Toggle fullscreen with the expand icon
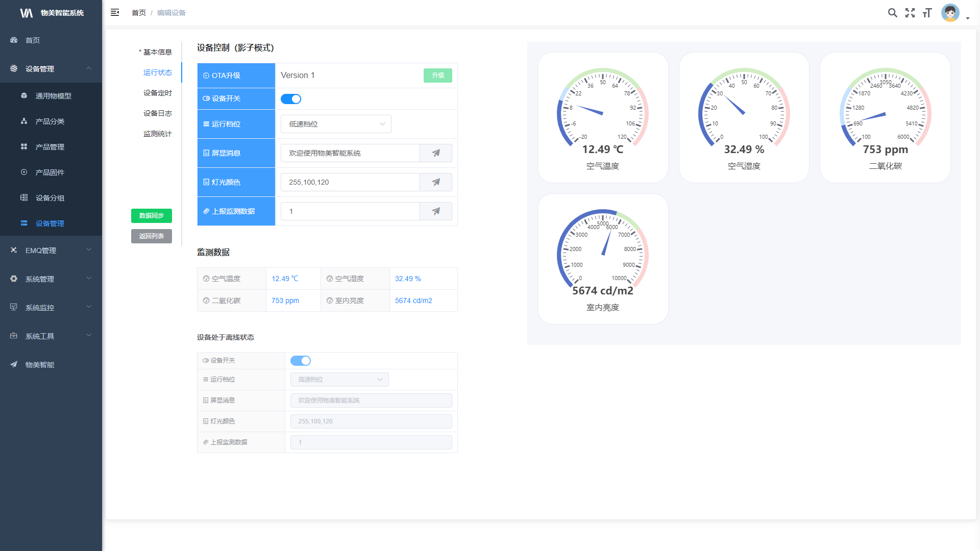This screenshot has width=980, height=551. coord(910,13)
